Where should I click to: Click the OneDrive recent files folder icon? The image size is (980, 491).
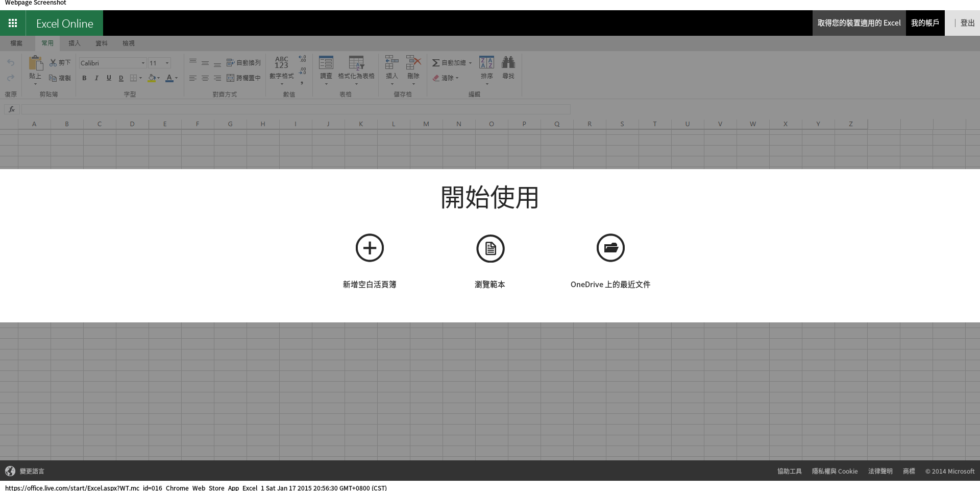pos(610,248)
